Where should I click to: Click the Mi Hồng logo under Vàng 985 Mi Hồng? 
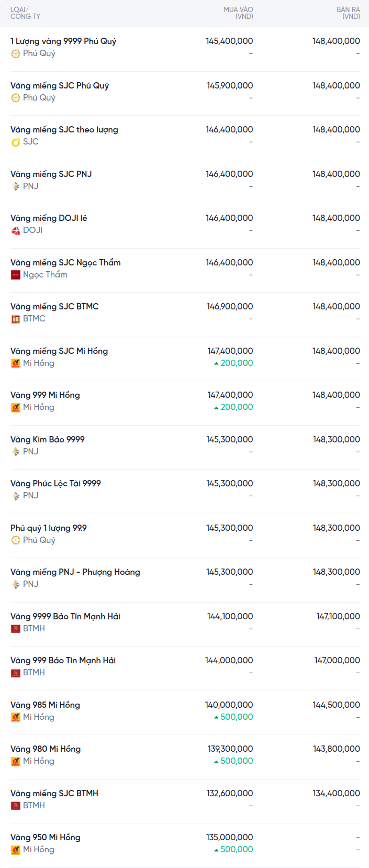16,717
